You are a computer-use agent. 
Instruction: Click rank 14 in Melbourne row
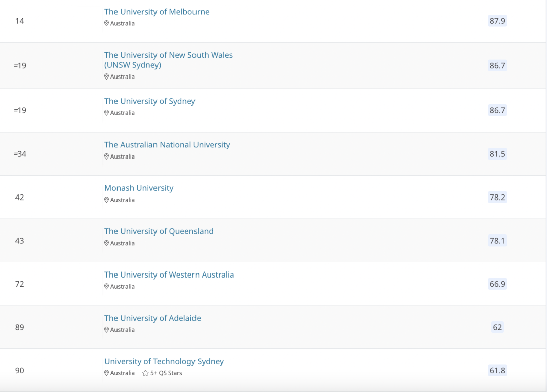click(20, 21)
